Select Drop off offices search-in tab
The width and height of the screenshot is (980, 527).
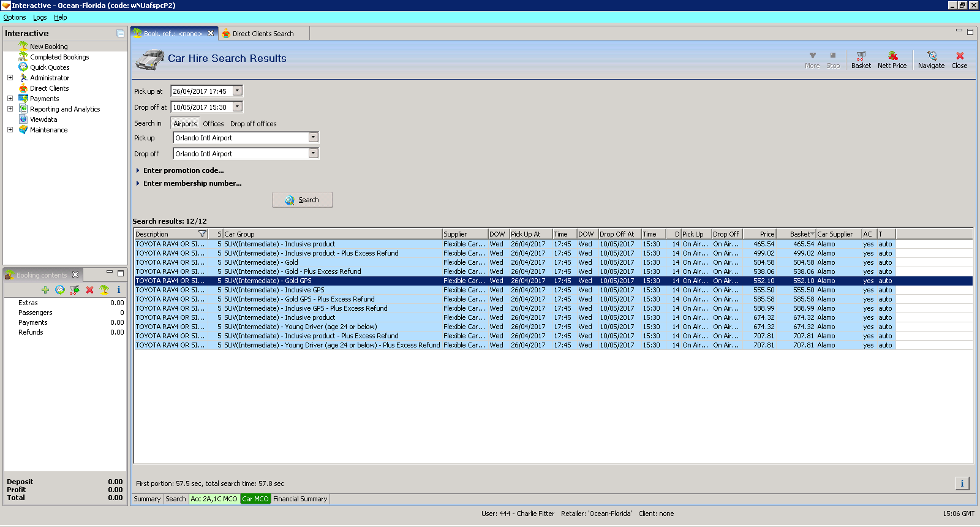254,123
